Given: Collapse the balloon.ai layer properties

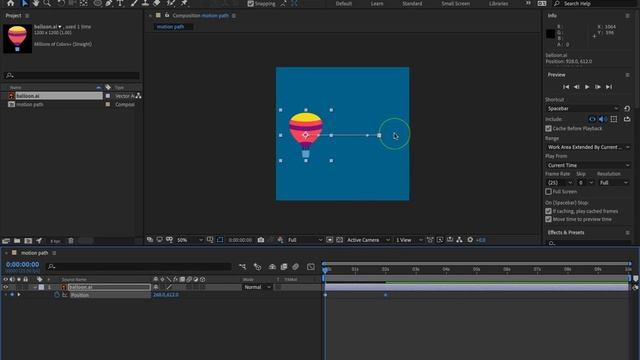Looking at the screenshot, I should (35, 287).
